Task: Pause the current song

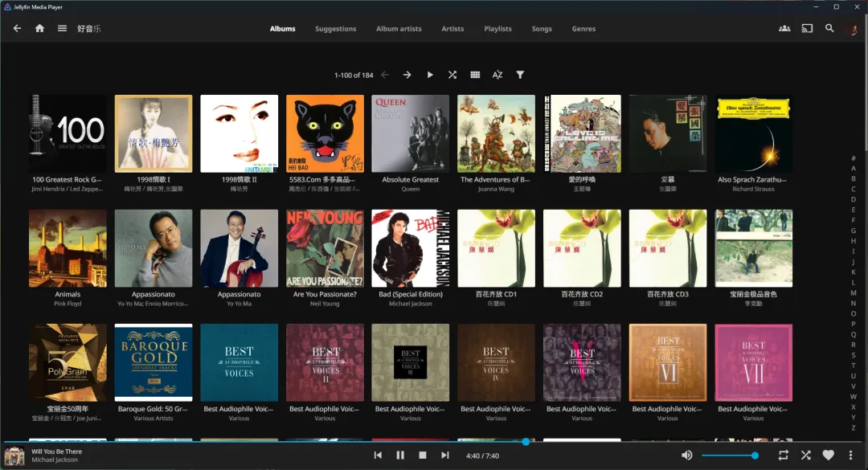Action: tap(400, 455)
